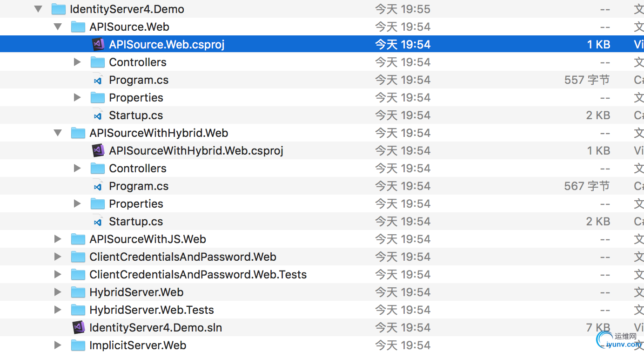644x352 pixels.
Task: Expand the HybridServer.Web folder arrow
Action: [58, 292]
